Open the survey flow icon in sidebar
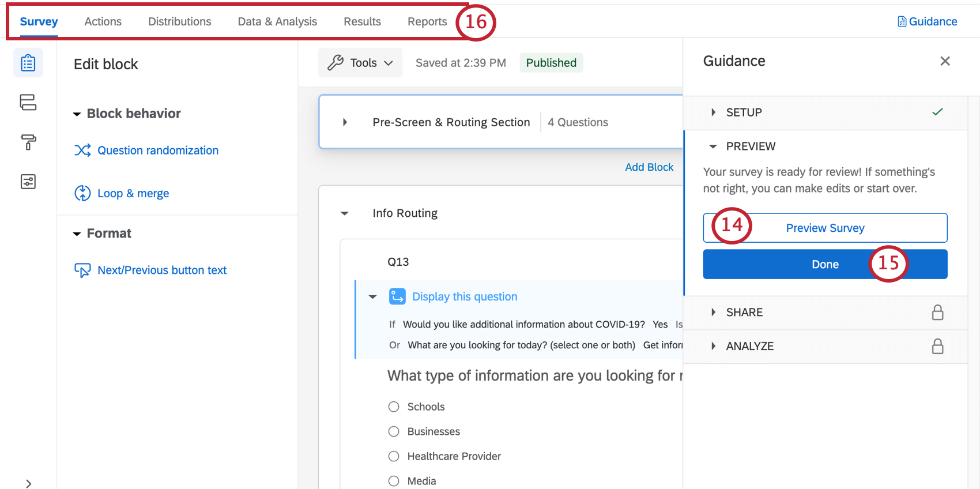This screenshot has height=489, width=980. (28, 103)
